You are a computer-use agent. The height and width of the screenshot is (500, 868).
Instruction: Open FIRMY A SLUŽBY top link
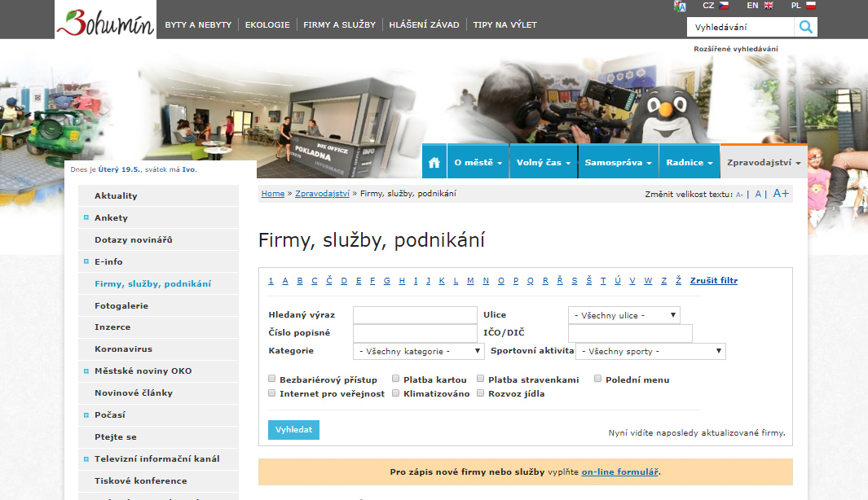pos(339,25)
